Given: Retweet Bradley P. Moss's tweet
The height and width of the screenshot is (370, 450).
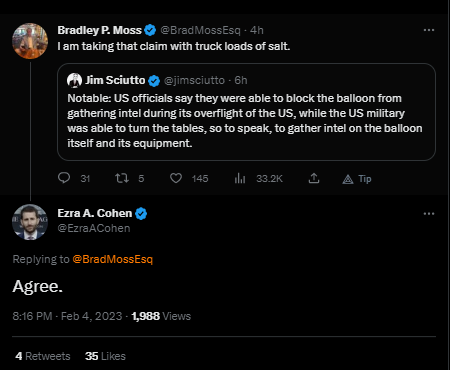Looking at the screenshot, I should click(122, 178).
